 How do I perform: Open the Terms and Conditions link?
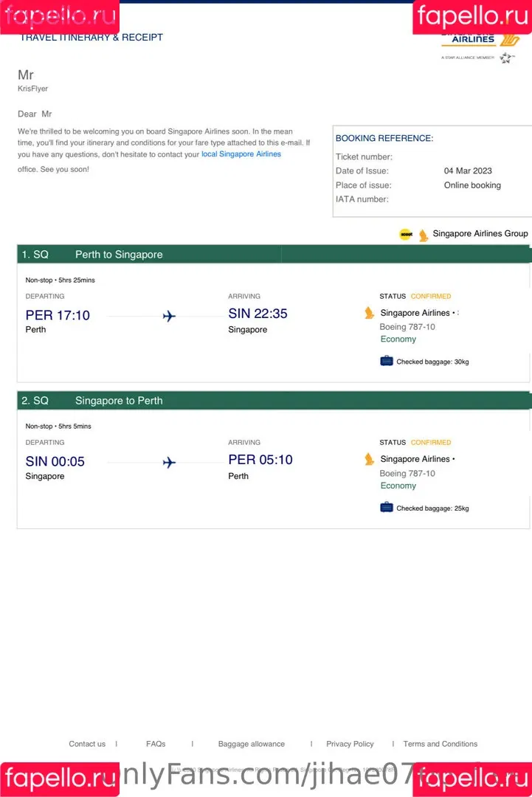[440, 744]
